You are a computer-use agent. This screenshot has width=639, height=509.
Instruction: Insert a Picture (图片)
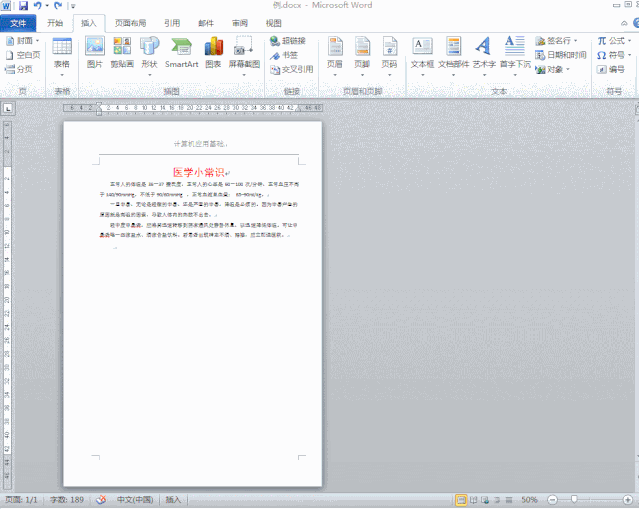95,52
